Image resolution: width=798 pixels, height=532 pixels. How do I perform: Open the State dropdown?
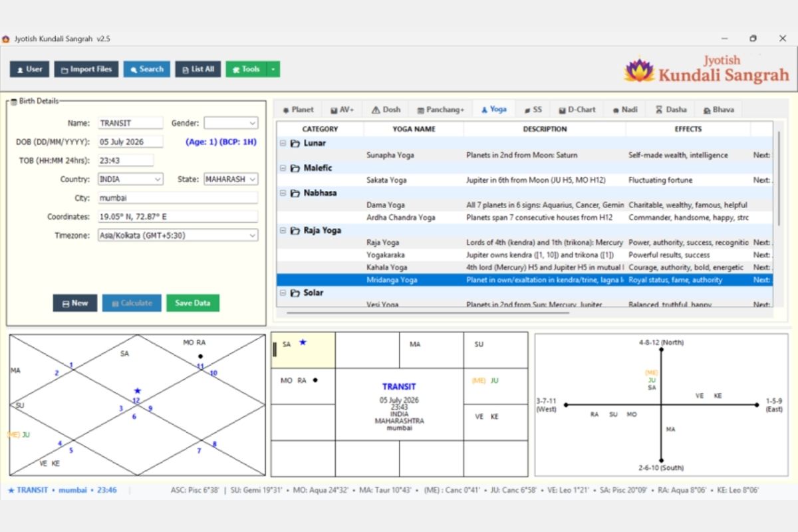[x=231, y=179]
